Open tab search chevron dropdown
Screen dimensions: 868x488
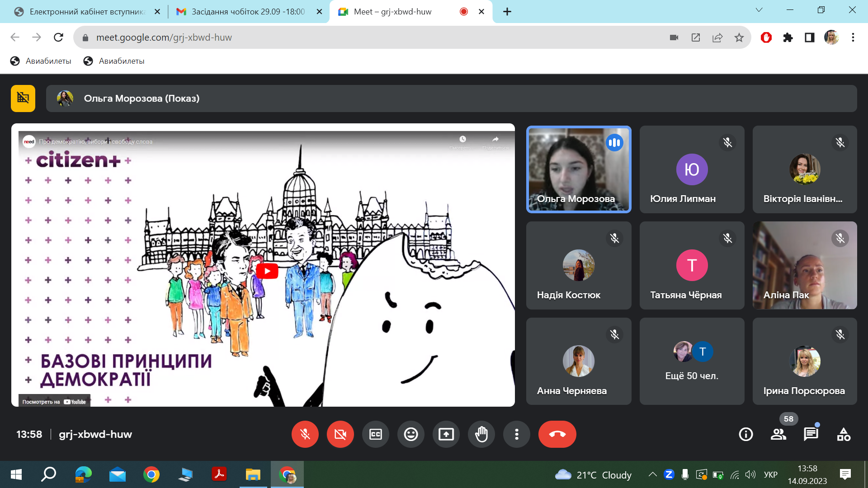click(759, 10)
